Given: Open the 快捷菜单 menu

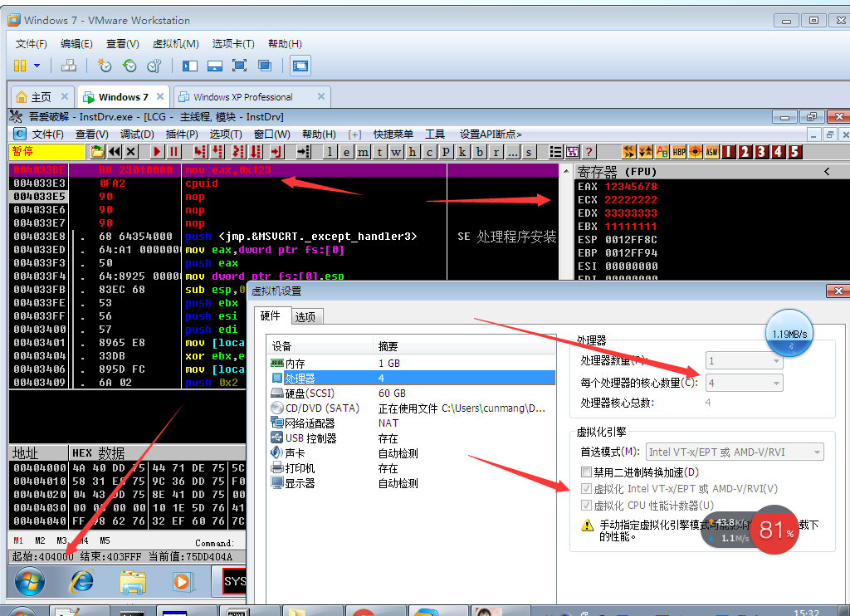Looking at the screenshot, I should click(393, 134).
